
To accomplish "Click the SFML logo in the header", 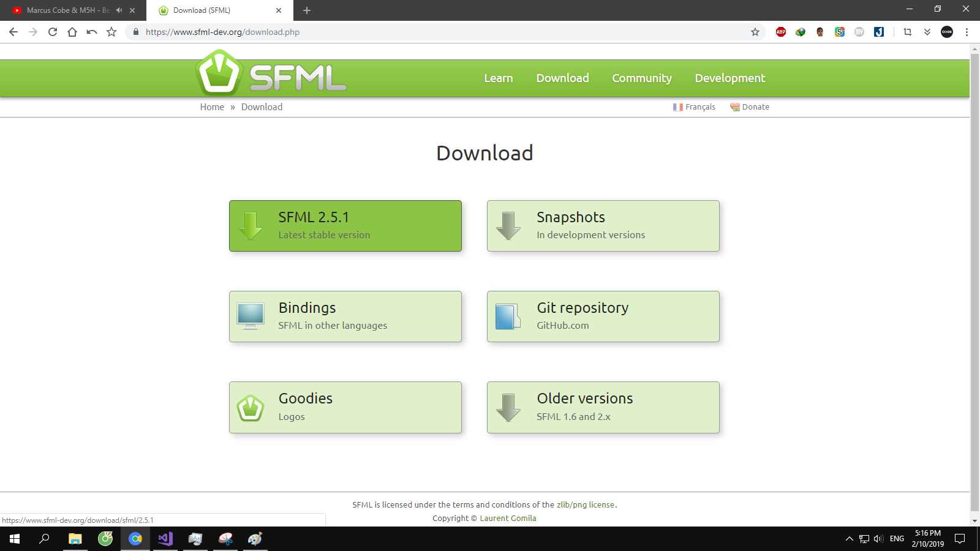I will pos(271,73).
